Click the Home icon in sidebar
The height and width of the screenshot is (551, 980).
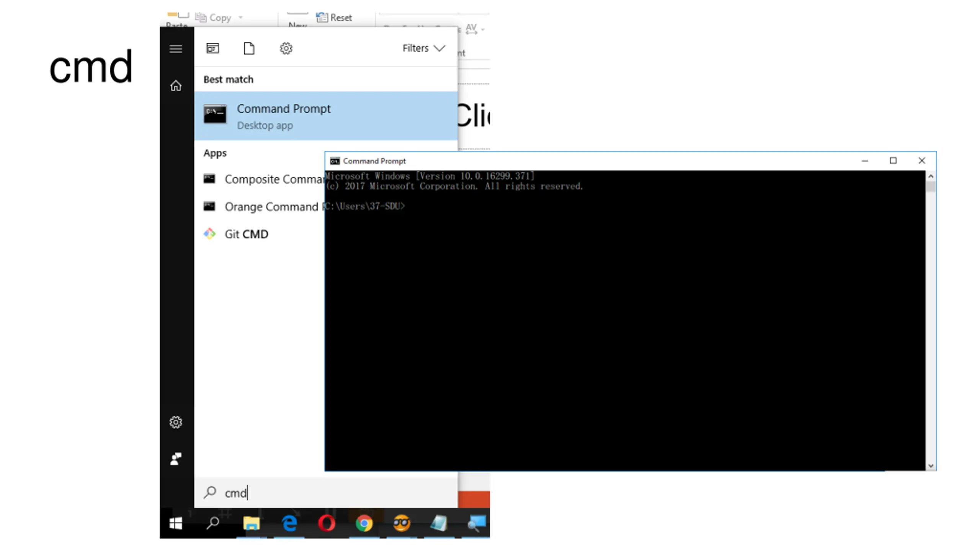pyautogui.click(x=176, y=86)
